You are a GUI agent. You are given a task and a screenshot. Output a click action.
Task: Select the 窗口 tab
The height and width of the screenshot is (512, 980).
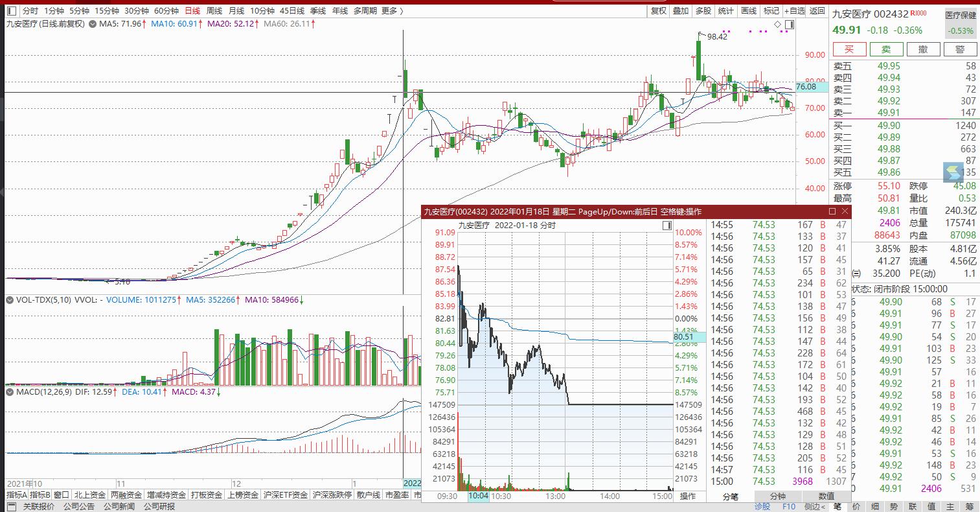pyautogui.click(x=62, y=495)
